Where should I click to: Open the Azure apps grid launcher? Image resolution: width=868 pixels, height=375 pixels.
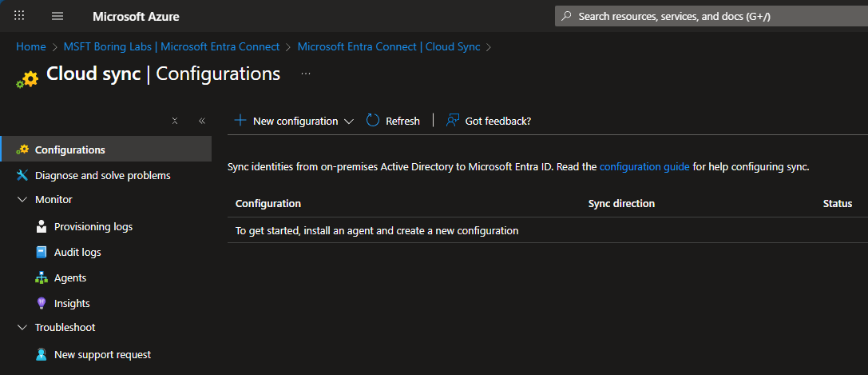[19, 15]
